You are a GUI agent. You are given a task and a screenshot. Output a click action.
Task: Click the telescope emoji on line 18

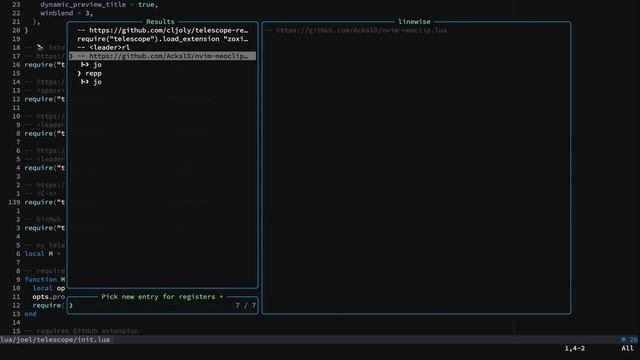(x=40, y=47)
